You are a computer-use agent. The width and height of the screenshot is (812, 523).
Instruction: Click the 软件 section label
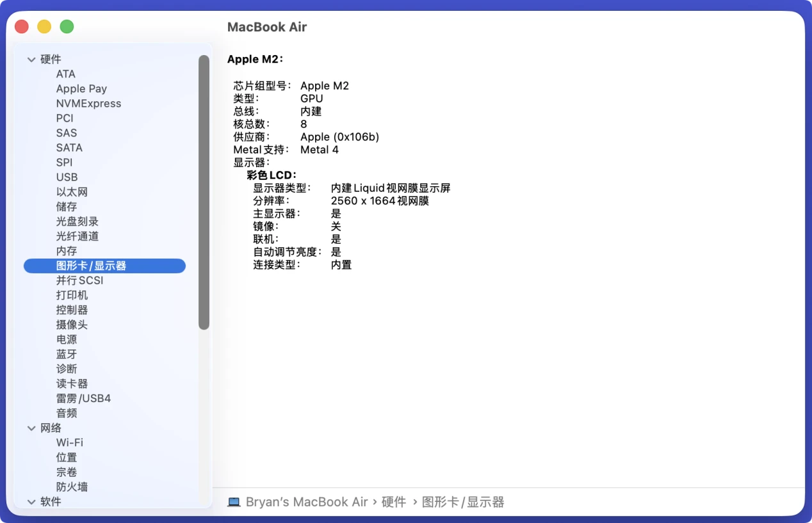click(51, 502)
